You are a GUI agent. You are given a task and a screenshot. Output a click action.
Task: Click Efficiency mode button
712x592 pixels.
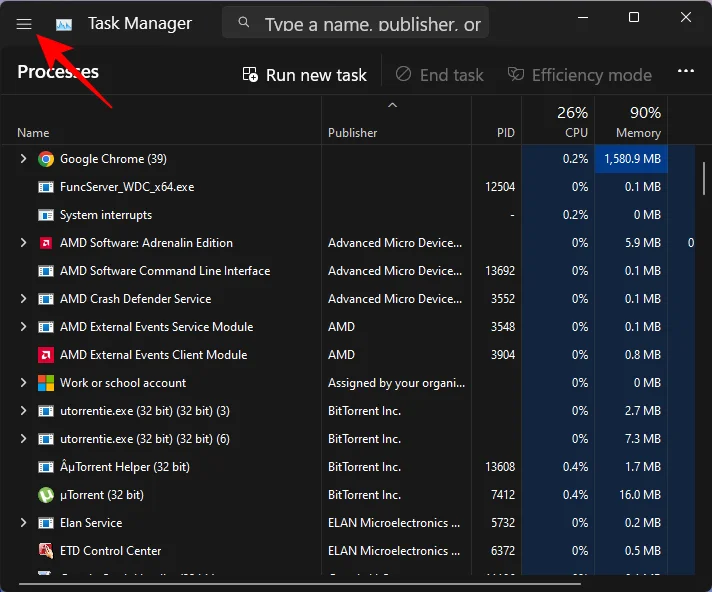pos(580,75)
